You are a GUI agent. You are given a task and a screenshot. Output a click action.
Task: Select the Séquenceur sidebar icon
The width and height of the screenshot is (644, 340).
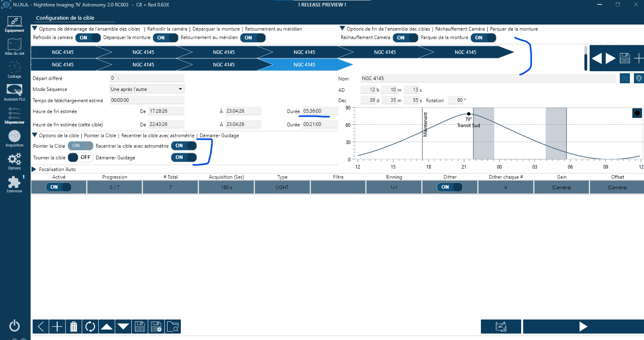click(x=14, y=115)
